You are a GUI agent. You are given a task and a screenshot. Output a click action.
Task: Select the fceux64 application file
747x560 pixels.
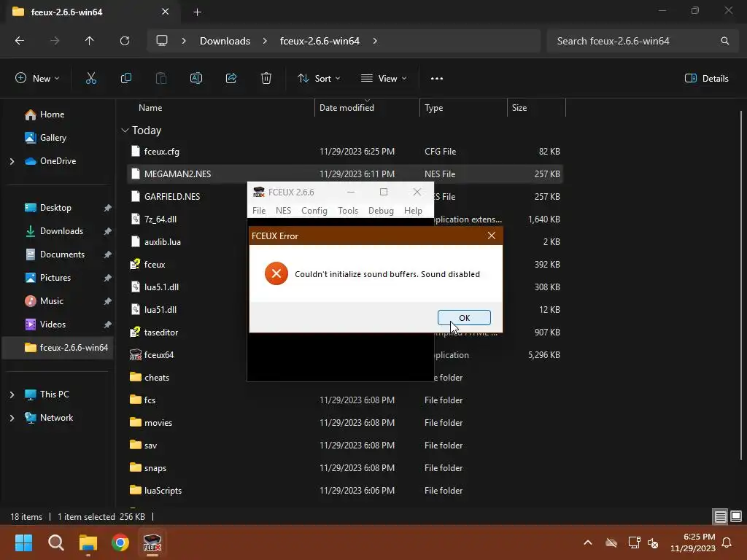click(x=158, y=355)
